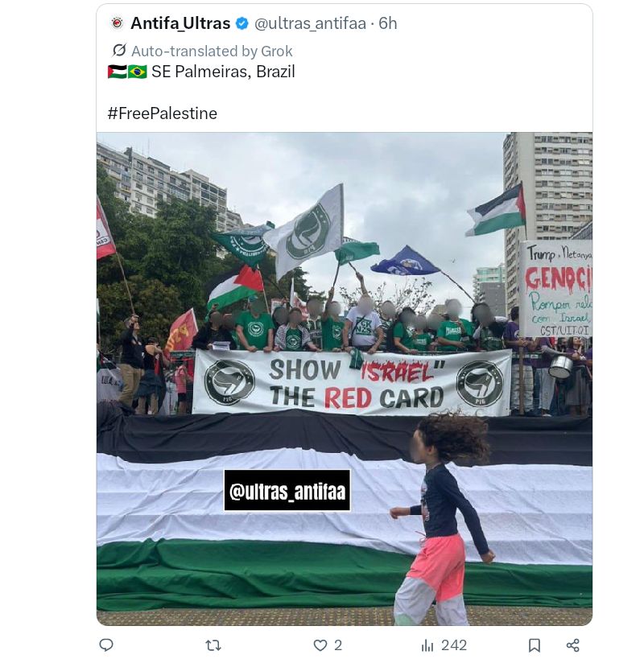Screen dimensions: 644x659
Task: Bookmark this post
Action: [x=535, y=645]
